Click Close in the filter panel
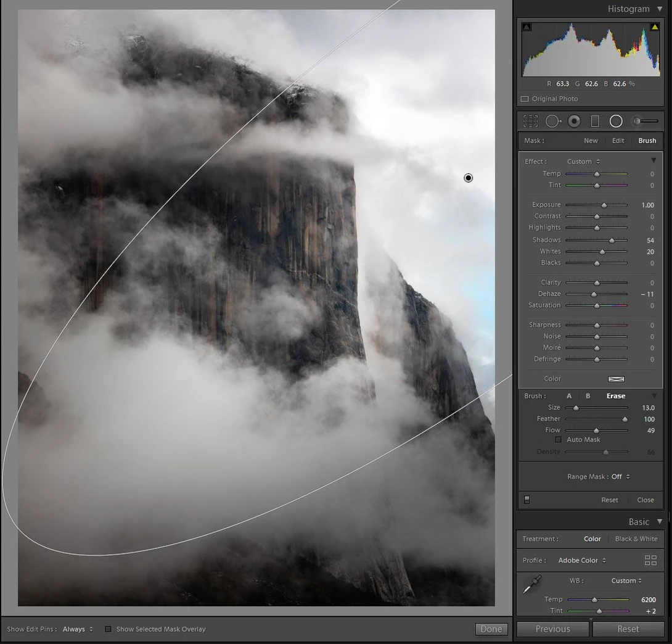 coord(645,500)
